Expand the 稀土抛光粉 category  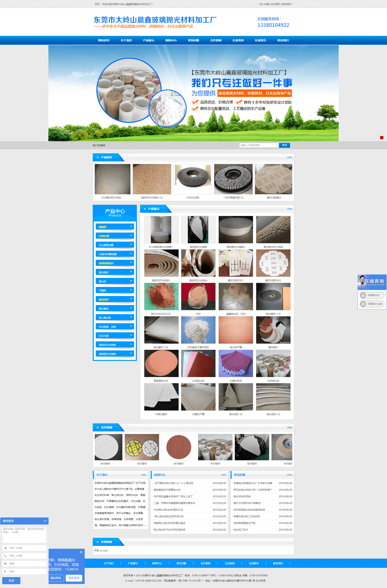pos(131,317)
